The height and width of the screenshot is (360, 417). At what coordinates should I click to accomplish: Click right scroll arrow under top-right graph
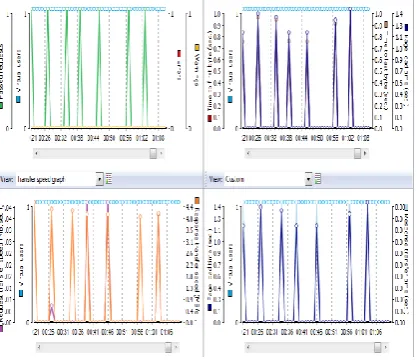pyautogui.click(x=365, y=153)
